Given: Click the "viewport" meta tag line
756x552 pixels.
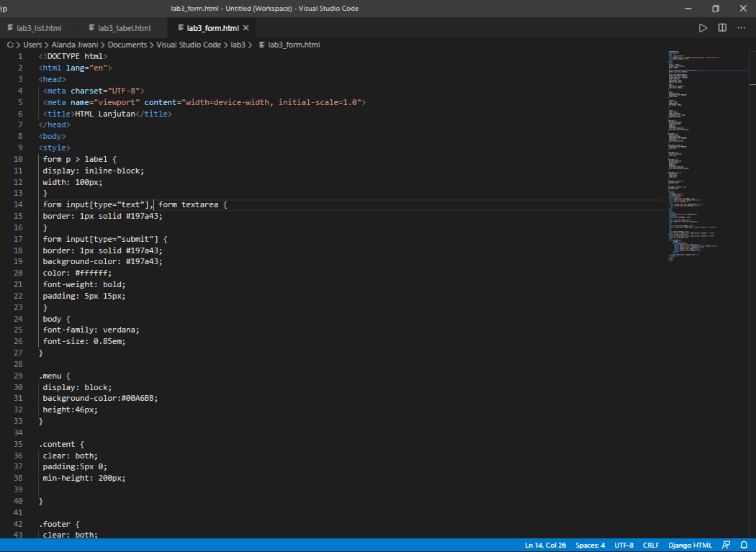Looking at the screenshot, I should (x=204, y=102).
